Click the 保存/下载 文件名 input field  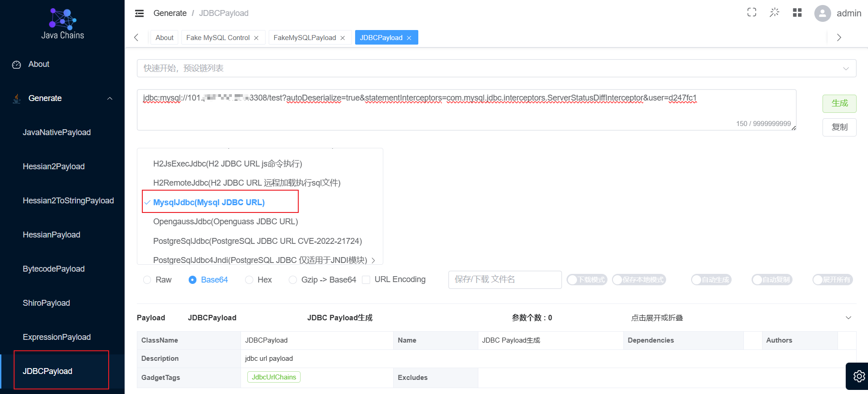coord(505,279)
